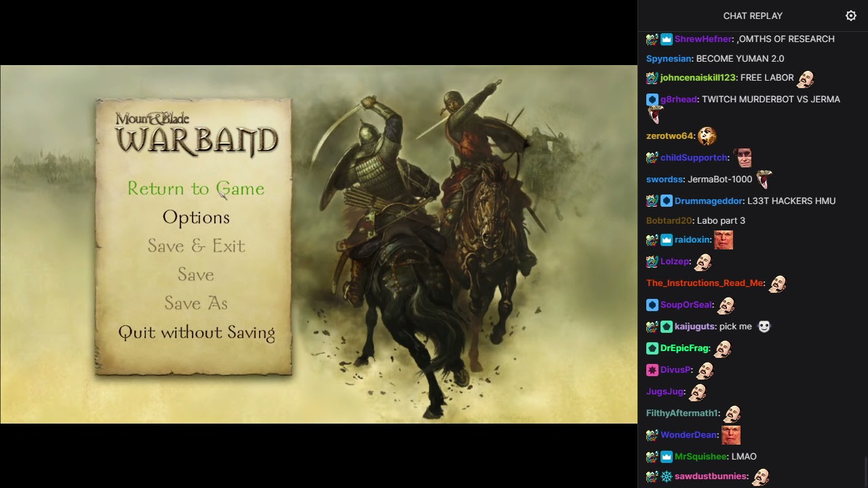Click childSupportch's username

click(x=694, y=158)
